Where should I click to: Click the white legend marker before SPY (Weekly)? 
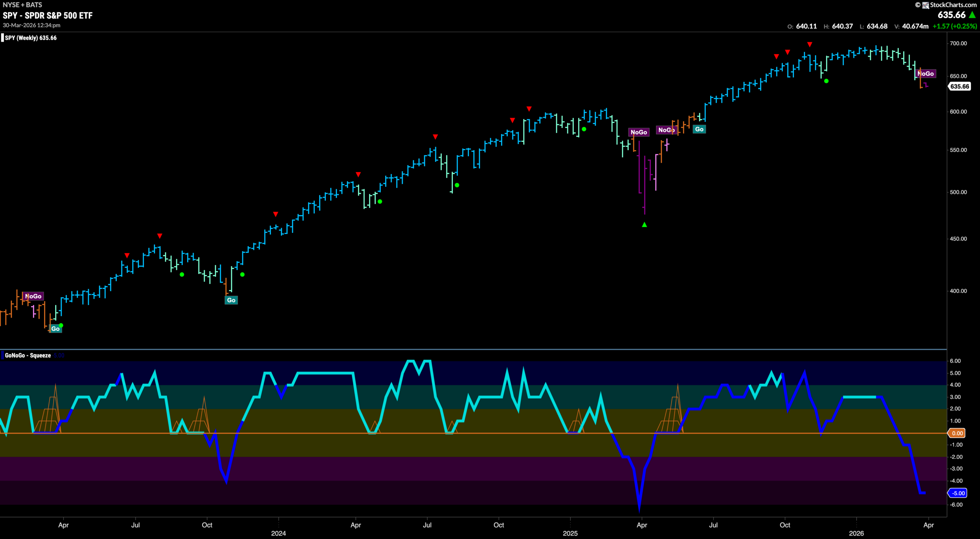point(2,38)
